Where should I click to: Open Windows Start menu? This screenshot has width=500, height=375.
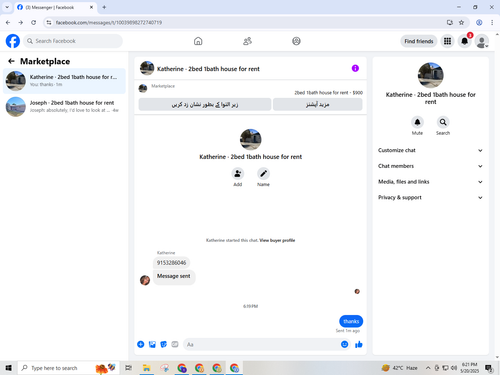coord(8,368)
